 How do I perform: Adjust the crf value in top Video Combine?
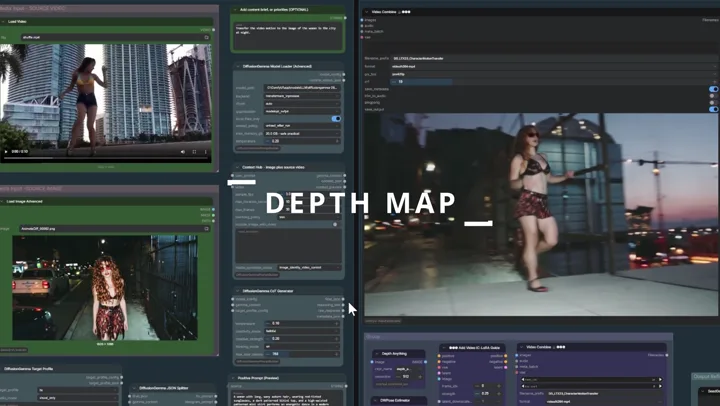pos(554,81)
